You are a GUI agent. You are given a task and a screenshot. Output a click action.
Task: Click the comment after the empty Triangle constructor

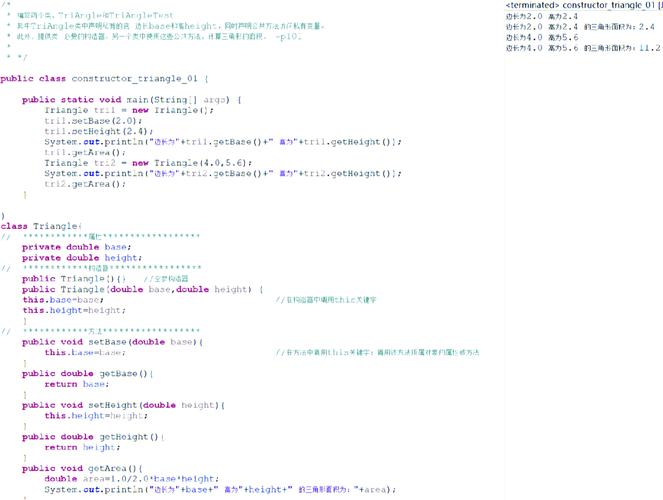tap(166, 279)
